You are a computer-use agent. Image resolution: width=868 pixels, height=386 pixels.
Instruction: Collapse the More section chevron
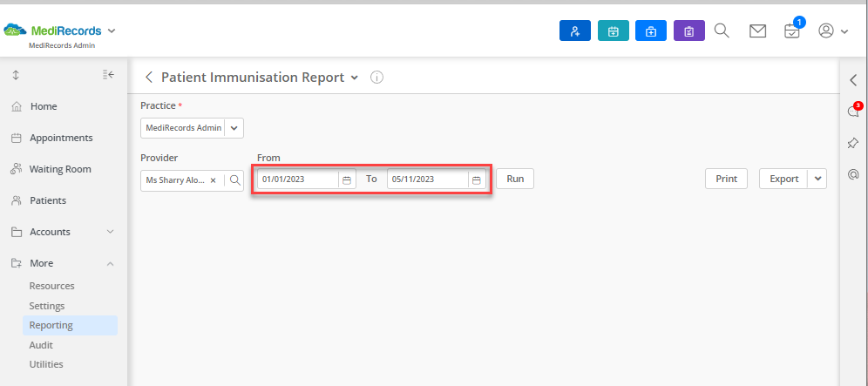pyautogui.click(x=110, y=264)
